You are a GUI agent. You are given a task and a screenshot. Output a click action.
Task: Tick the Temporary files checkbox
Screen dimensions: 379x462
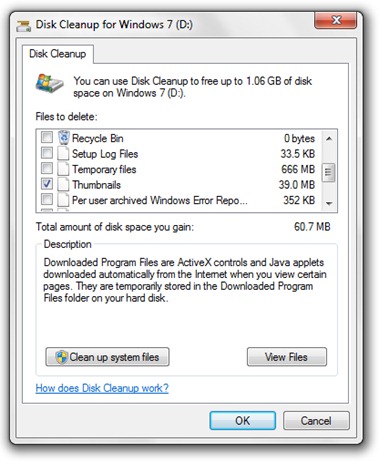[47, 168]
